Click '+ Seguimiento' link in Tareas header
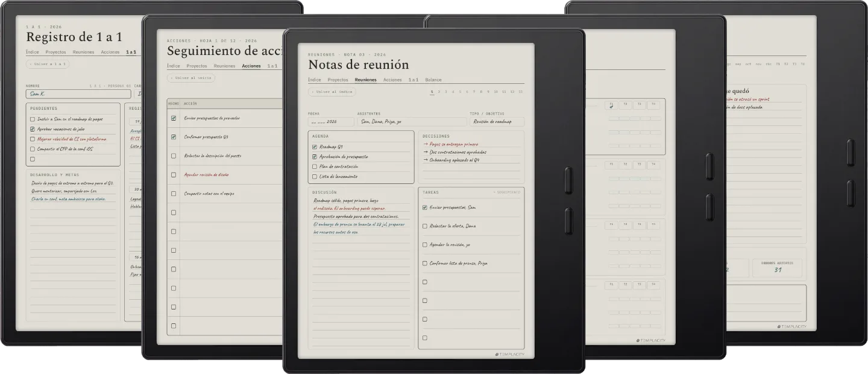The width and height of the screenshot is (868, 374). click(x=506, y=192)
